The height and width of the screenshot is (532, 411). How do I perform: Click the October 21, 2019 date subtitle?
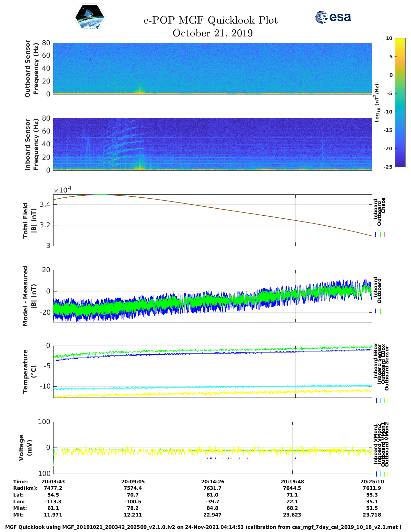(x=212, y=33)
